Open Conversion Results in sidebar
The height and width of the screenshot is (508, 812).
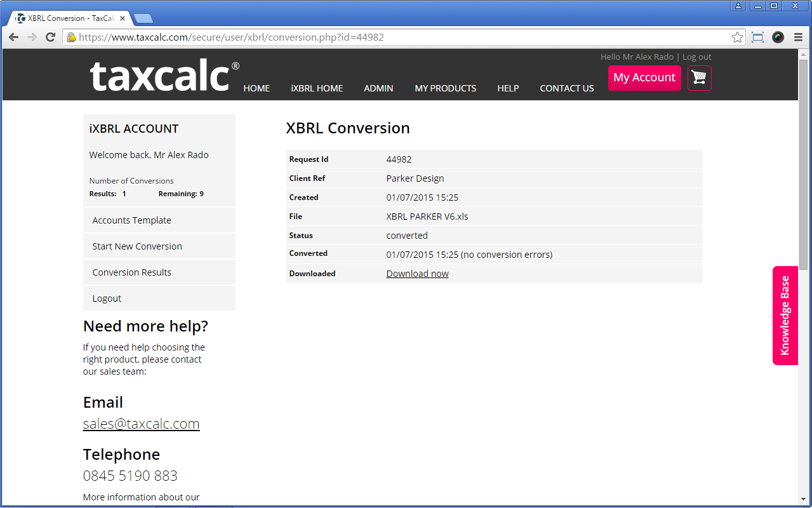pos(159,272)
